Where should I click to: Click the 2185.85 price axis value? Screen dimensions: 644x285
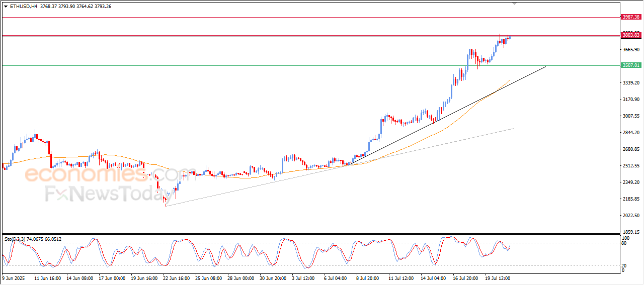(x=631, y=199)
